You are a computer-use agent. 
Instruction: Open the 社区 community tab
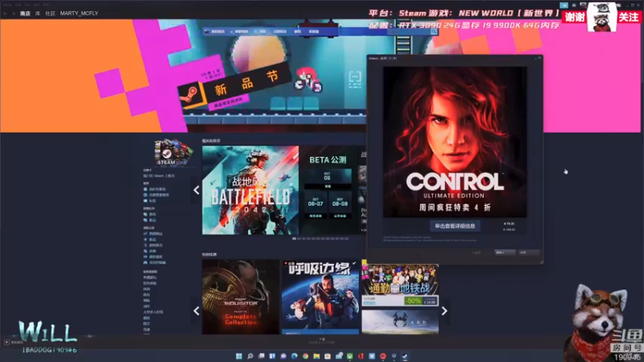[x=50, y=14]
